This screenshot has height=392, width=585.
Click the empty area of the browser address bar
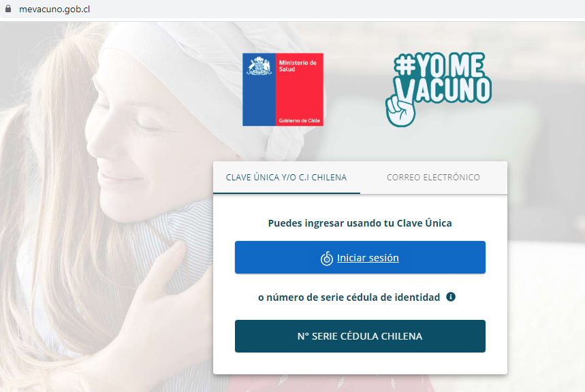coord(336,9)
